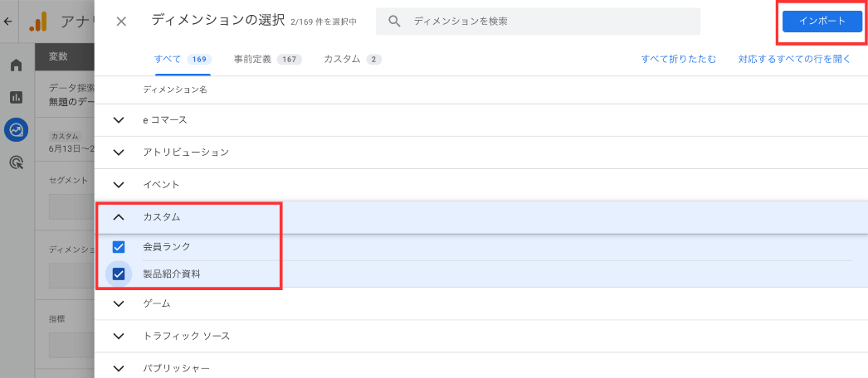
Task: Expand the イベント category
Action: pyautogui.click(x=119, y=185)
